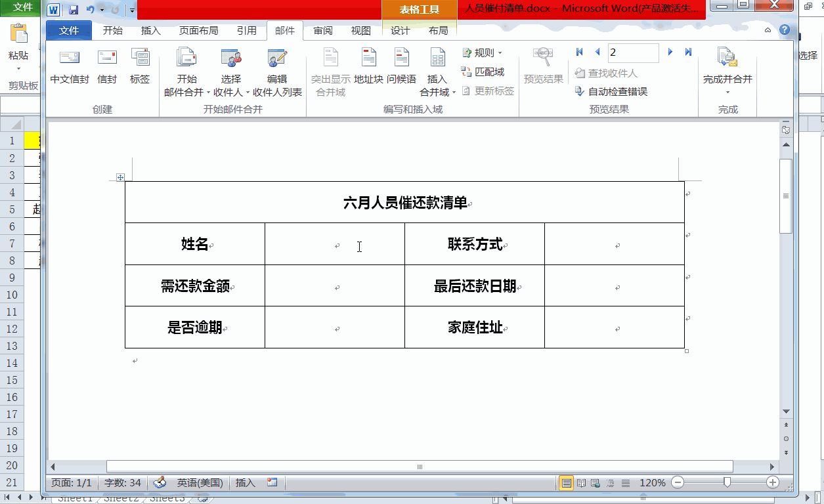Click the word count 字数: 34 indicator
This screenshot has width=824, height=504.
123,483
